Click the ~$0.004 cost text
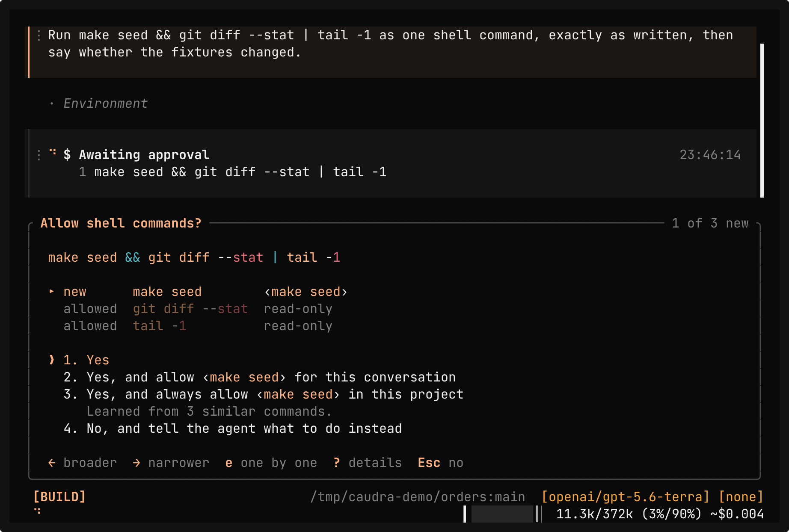 click(x=737, y=514)
